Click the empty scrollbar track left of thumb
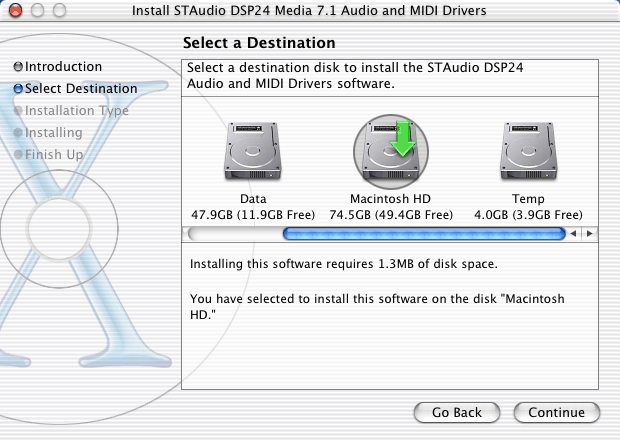 click(236, 234)
